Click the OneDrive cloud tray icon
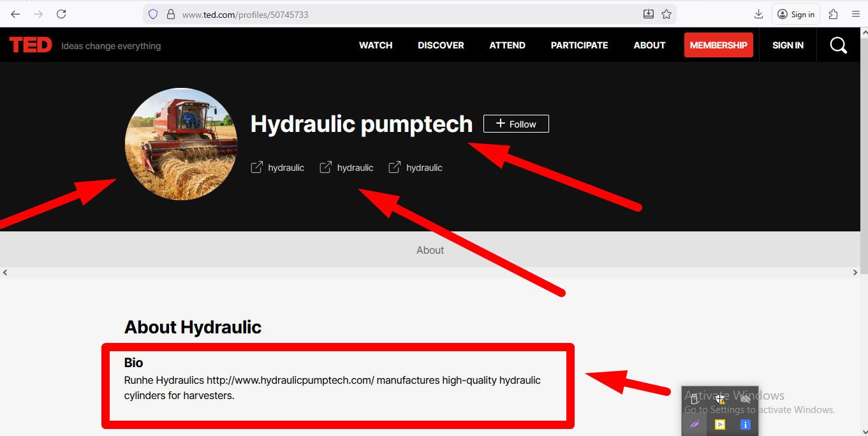 pos(745,399)
